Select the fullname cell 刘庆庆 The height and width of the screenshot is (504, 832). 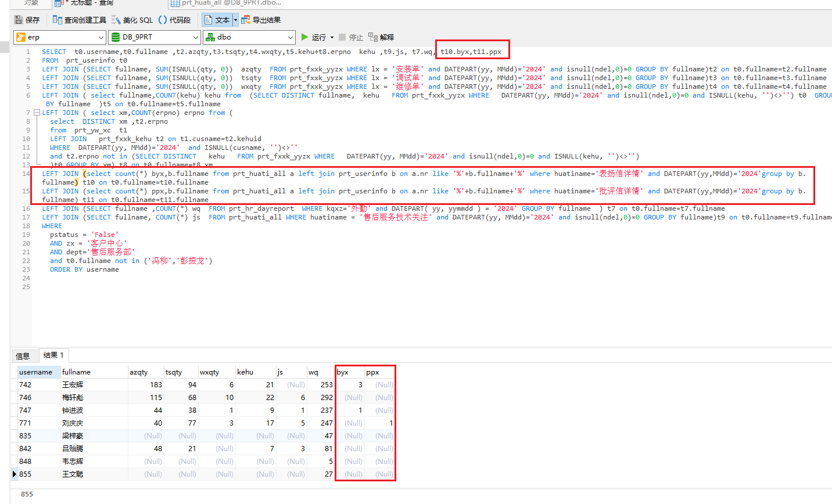point(94,423)
